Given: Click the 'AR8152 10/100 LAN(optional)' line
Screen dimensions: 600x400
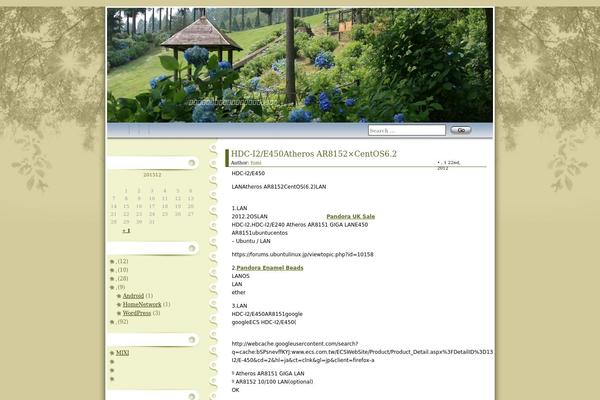Looking at the screenshot, I should pos(272,382).
